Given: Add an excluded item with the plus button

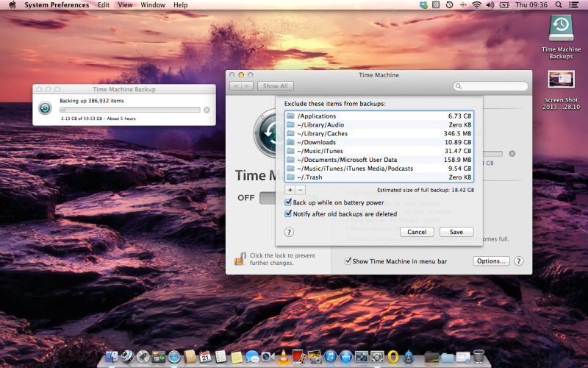Looking at the screenshot, I should pyautogui.click(x=290, y=190).
